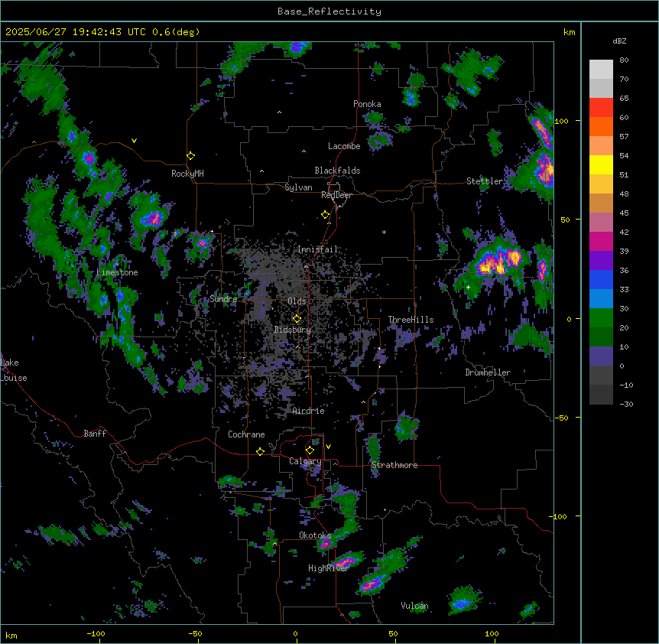Image resolution: width=659 pixels, height=644 pixels.
Task: Click the white asterisk marker east of Innisfail
Action: (x=384, y=232)
